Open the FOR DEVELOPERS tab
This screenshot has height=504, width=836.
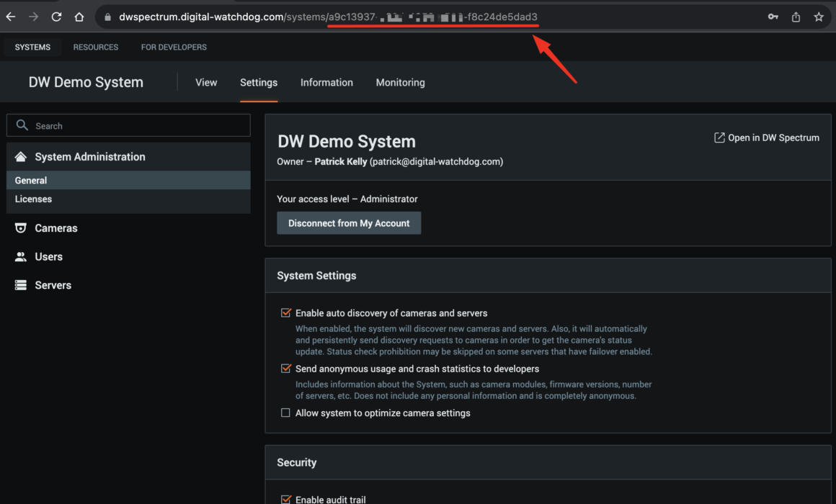click(x=174, y=47)
